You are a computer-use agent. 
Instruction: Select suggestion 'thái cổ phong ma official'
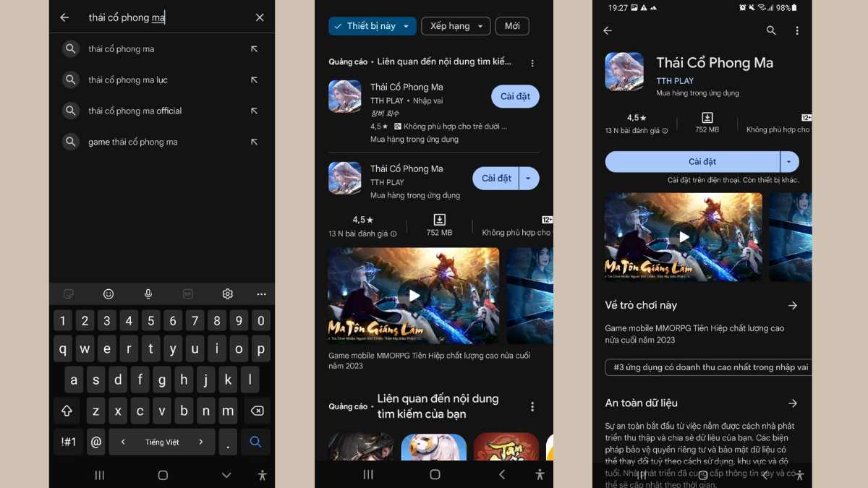135,111
